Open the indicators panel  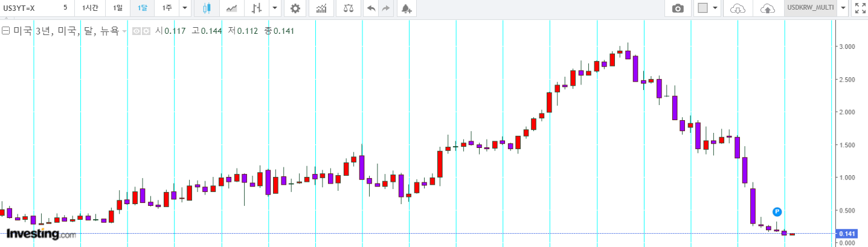[x=321, y=8]
